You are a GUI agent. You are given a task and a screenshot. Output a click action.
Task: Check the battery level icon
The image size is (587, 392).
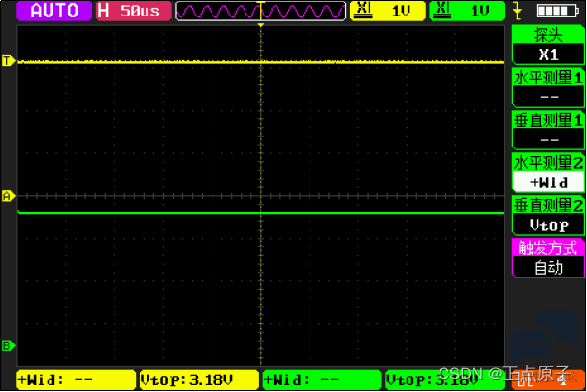(558, 11)
